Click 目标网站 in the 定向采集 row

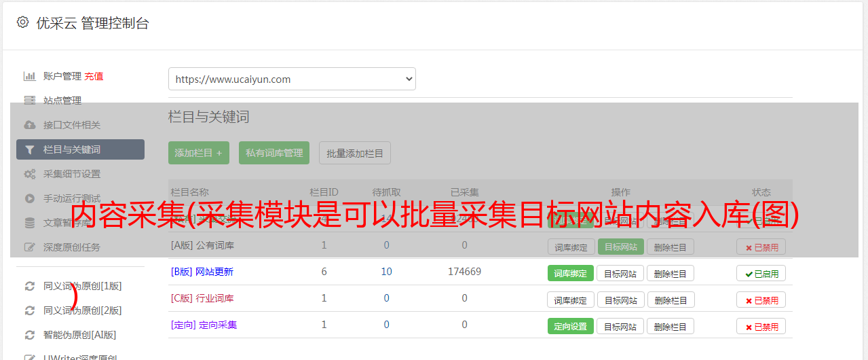click(x=620, y=327)
